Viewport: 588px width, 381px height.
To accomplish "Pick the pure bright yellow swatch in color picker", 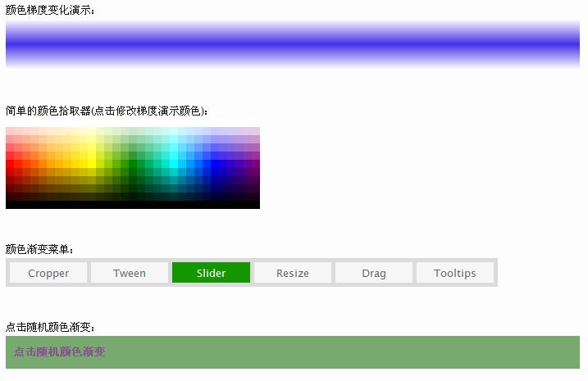I will point(92,164).
